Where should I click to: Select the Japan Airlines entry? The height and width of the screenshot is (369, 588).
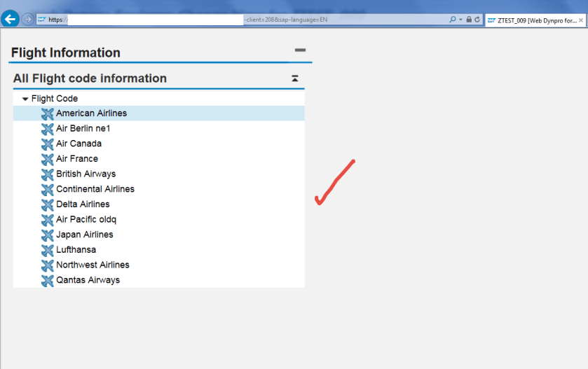pos(85,235)
